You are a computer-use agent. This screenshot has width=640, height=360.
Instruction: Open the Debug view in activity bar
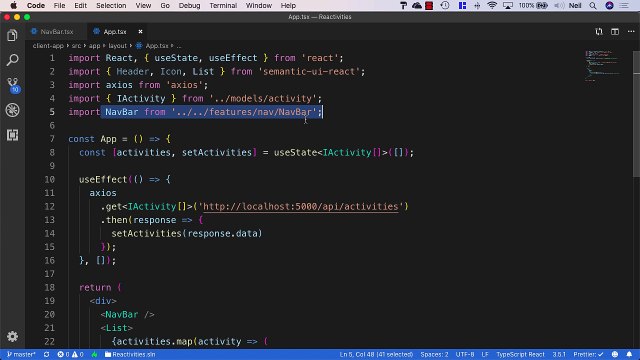tap(12, 110)
